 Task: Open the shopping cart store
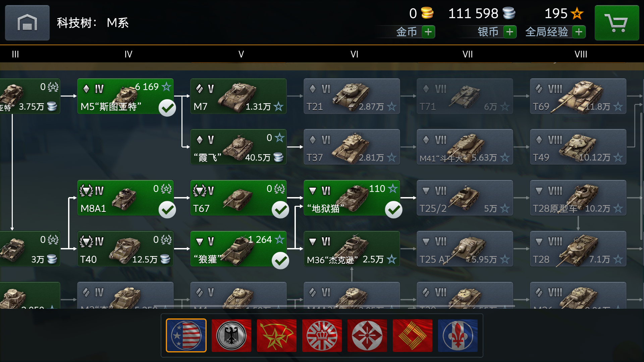pyautogui.click(x=617, y=23)
